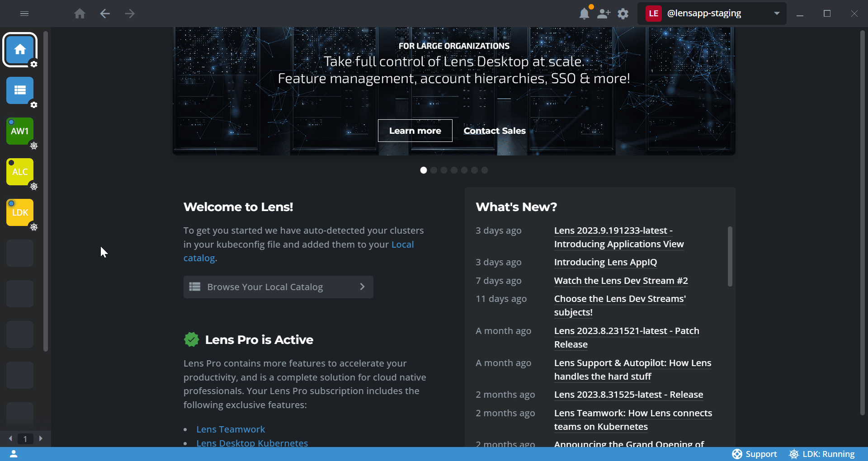Switch to next hotbar with right arrow

pyautogui.click(x=41, y=438)
